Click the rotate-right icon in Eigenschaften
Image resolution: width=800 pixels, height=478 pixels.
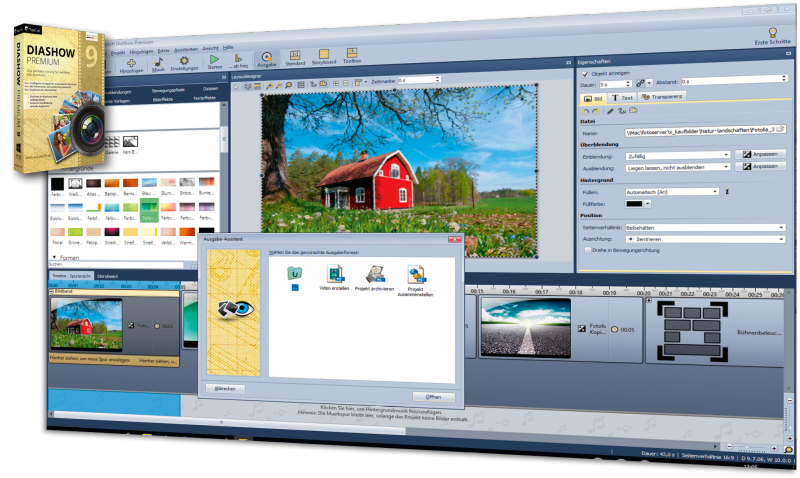point(595,111)
